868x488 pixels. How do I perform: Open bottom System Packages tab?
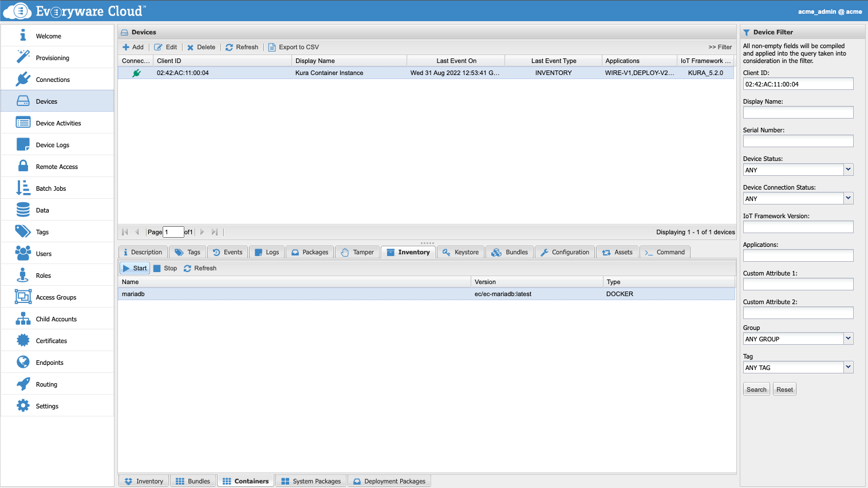pyautogui.click(x=311, y=481)
